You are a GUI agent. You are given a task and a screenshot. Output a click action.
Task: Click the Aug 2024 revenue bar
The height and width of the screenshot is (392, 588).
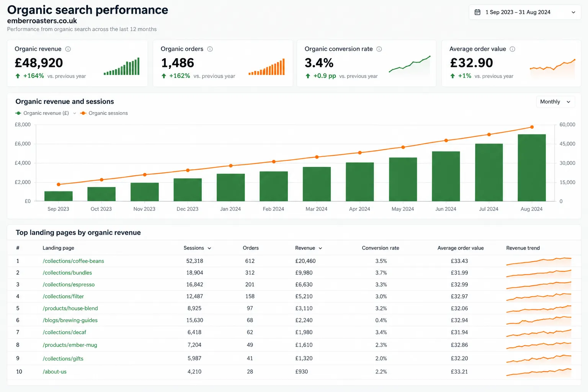pos(532,168)
